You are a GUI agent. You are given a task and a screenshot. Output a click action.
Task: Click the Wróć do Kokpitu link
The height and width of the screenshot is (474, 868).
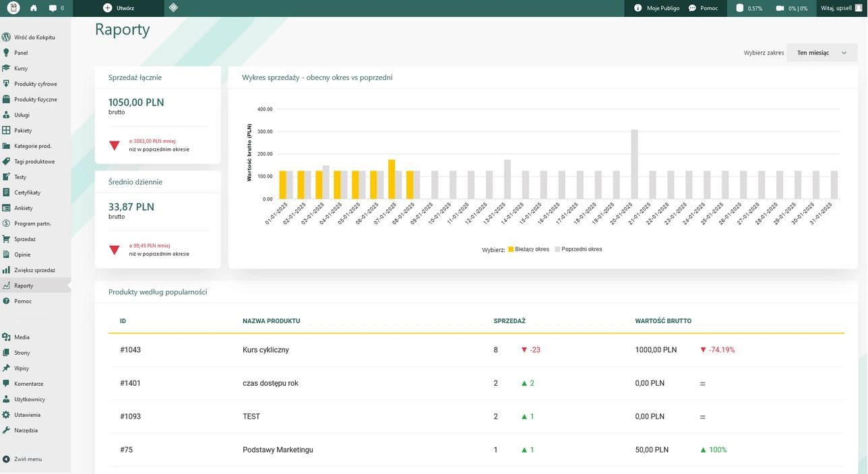click(x=35, y=37)
